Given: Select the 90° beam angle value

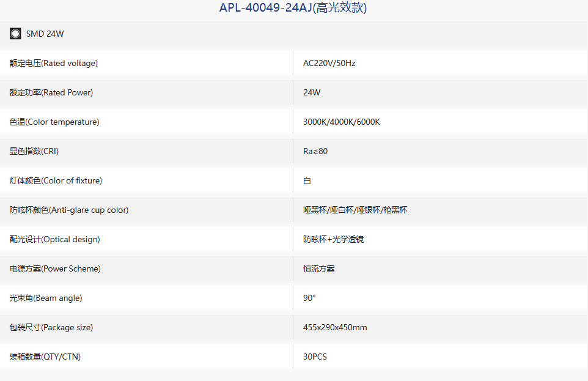Looking at the screenshot, I should 309,298.
